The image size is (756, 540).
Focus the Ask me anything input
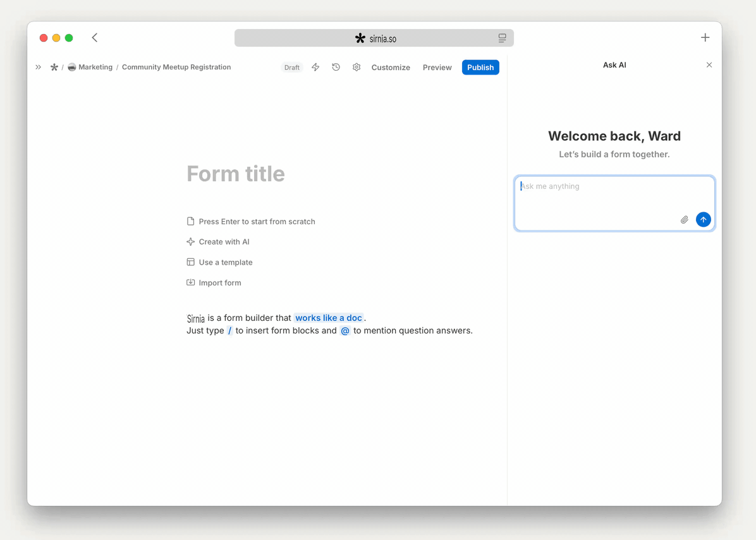(614, 203)
